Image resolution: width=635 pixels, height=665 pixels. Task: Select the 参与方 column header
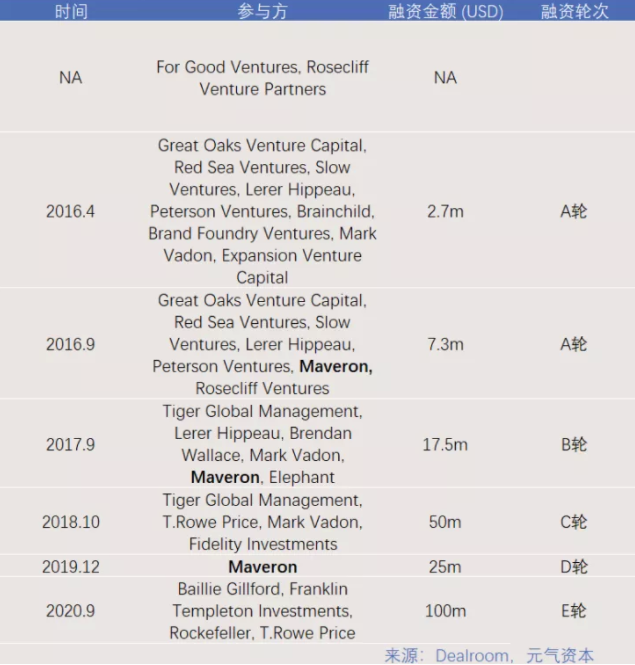pyautogui.click(x=262, y=12)
